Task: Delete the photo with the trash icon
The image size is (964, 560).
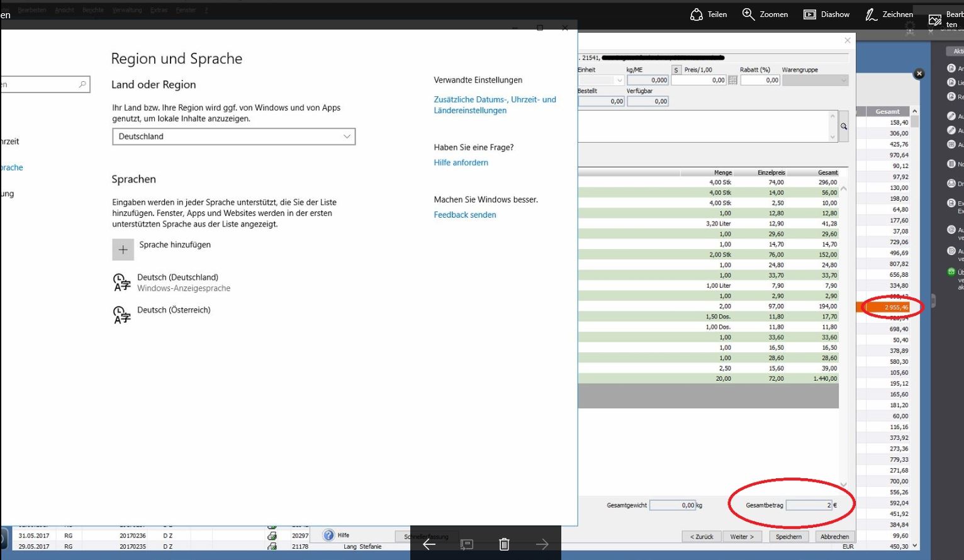Action: pyautogui.click(x=504, y=544)
